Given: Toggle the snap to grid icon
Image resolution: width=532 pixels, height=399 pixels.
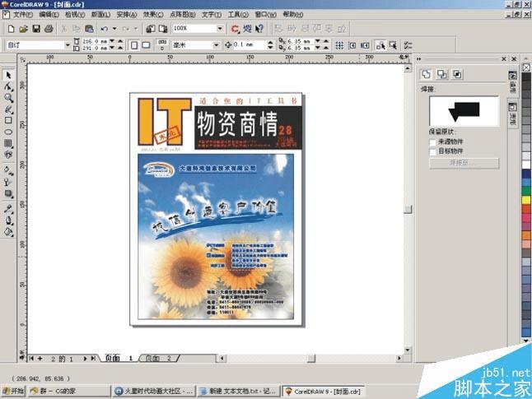Looking at the screenshot, I should pyautogui.click(x=339, y=45).
